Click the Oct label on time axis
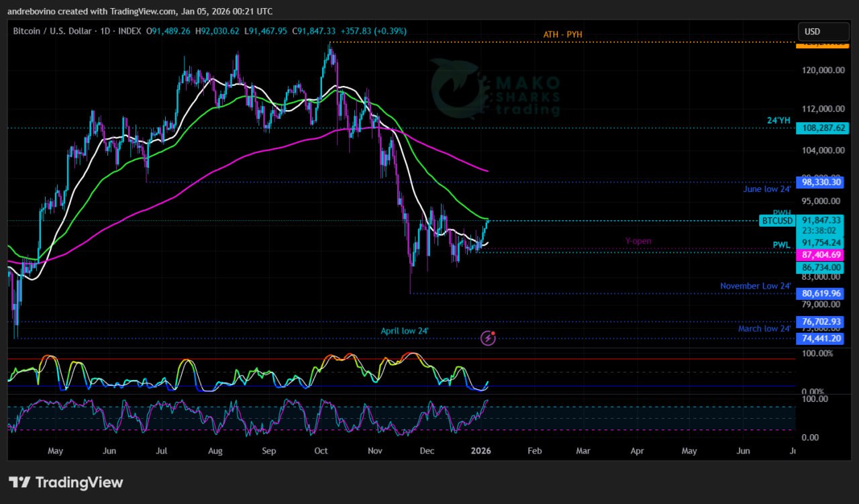Viewport: 859px width, 504px height. (x=321, y=451)
